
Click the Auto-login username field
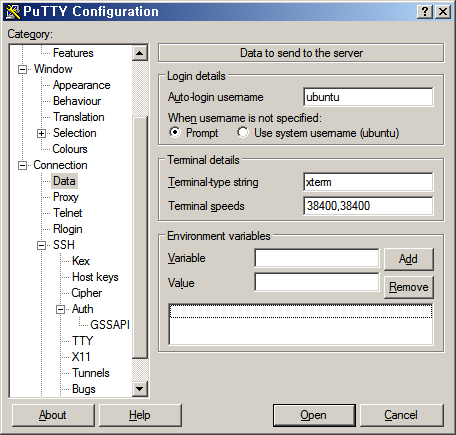368,97
